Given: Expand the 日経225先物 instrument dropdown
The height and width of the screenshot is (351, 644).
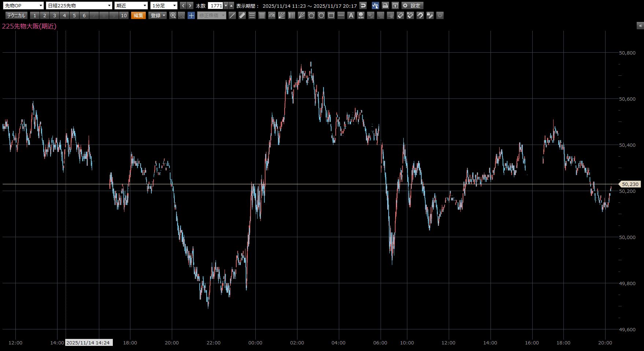Looking at the screenshot, I should (79, 5).
